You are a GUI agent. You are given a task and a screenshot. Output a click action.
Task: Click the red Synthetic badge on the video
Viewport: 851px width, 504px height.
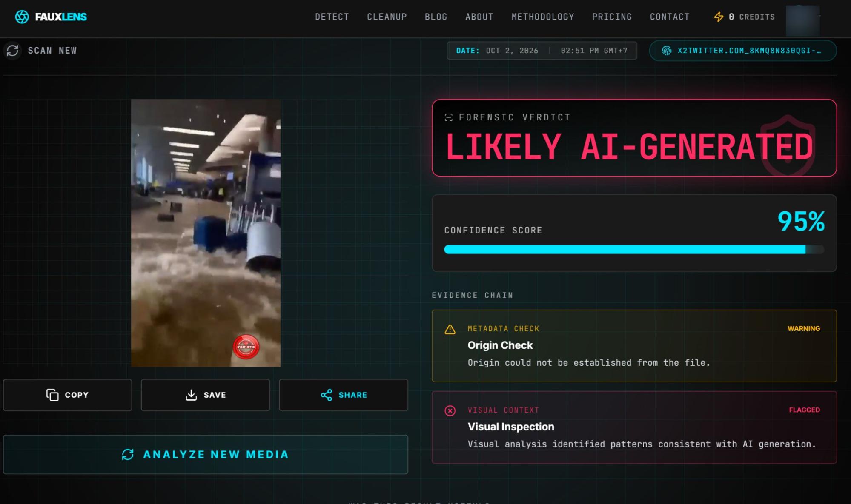point(246,347)
